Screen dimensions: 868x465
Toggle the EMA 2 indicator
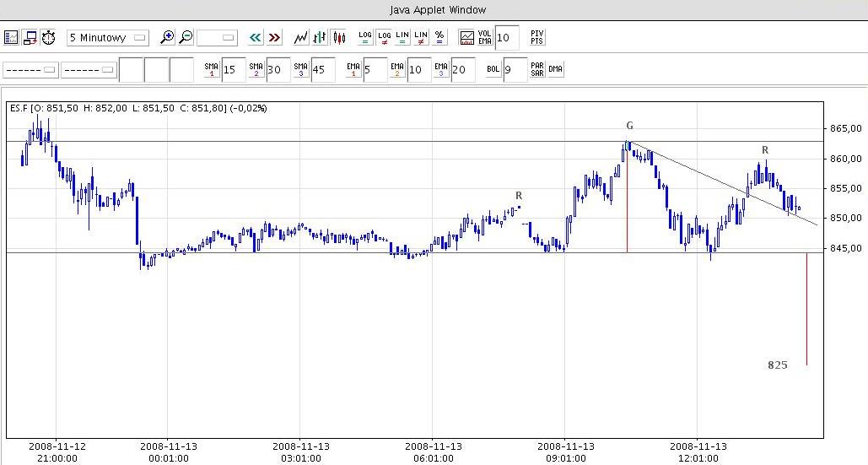396,69
